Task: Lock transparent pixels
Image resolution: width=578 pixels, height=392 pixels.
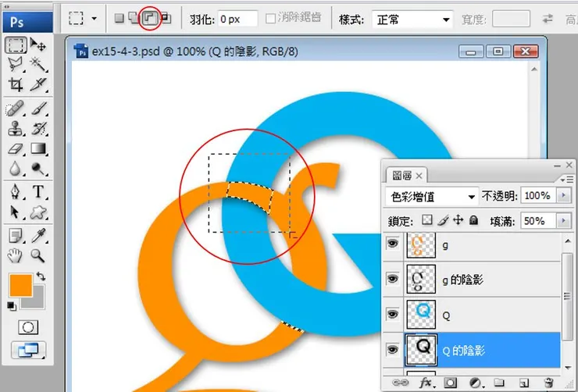Action: point(427,220)
